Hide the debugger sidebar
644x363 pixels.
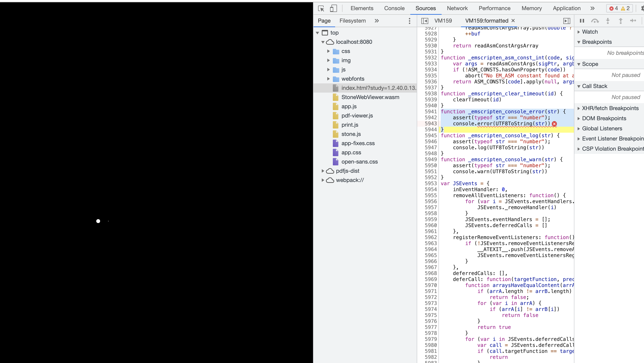[x=567, y=21]
